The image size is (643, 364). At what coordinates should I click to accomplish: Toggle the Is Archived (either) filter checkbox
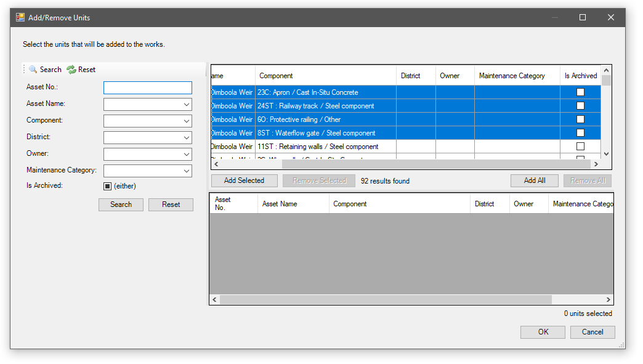pos(107,186)
